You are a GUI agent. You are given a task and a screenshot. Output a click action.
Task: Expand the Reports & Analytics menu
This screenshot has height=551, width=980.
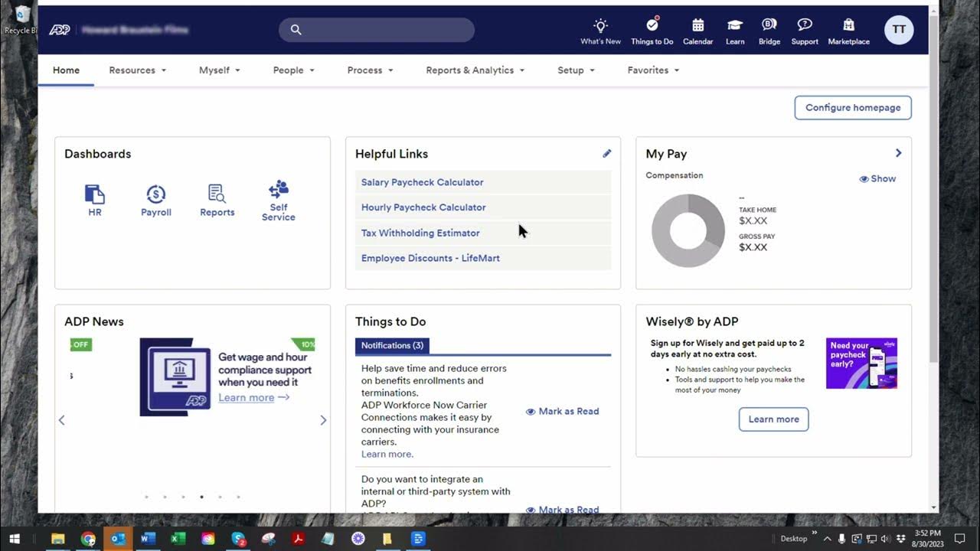[x=475, y=70]
